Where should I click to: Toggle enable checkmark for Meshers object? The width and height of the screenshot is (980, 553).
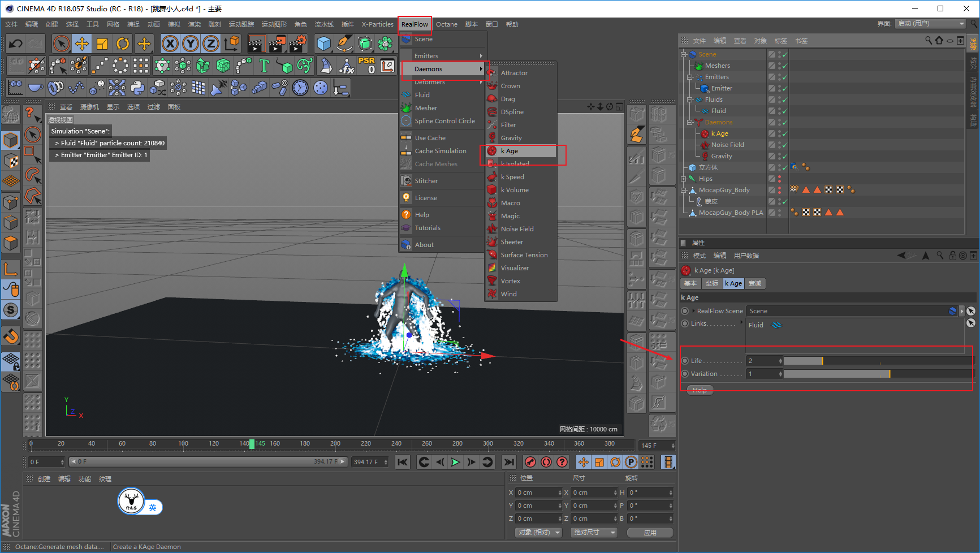(x=784, y=66)
